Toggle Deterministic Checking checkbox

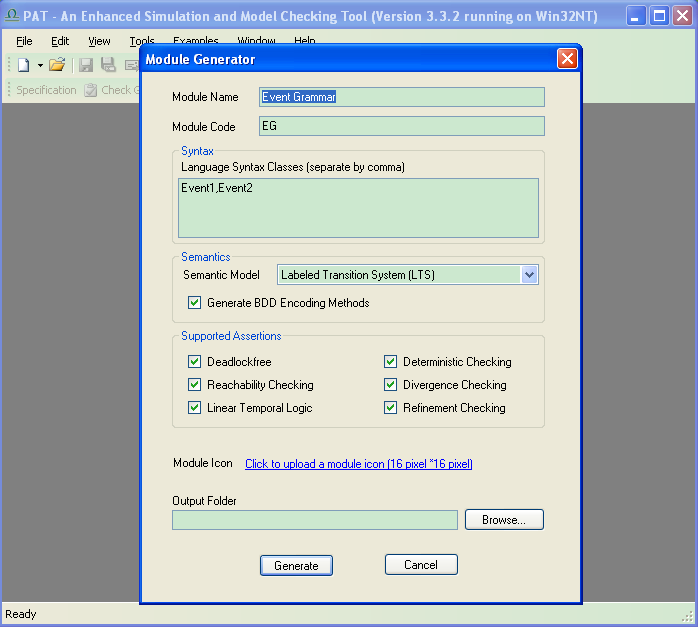point(390,361)
